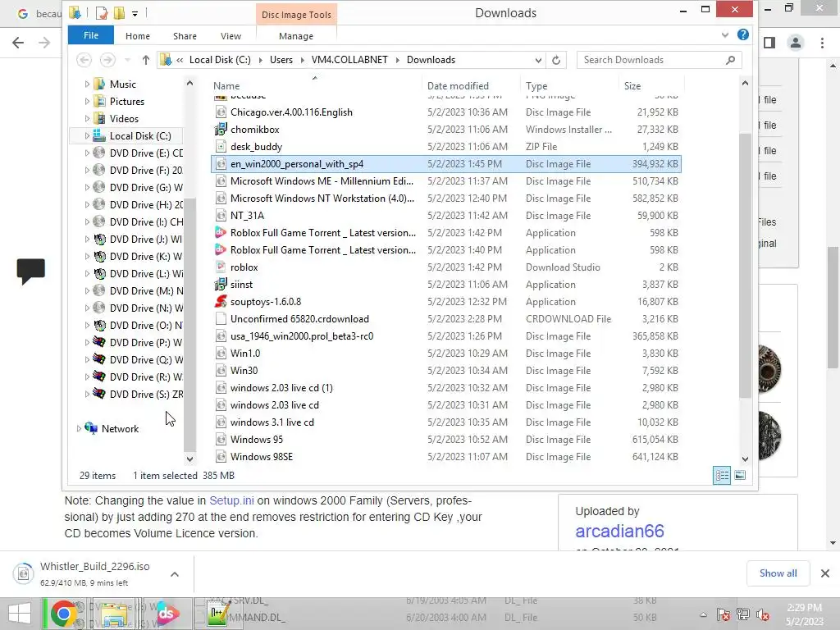Go up one folder with Up arrow
This screenshot has width=840, height=630.
[146, 60]
